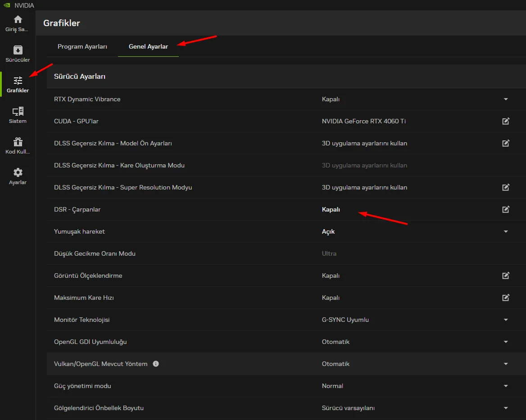
Task: Expand Gölgelendirici Önbellek Boyutu dropdown
Action: (506, 408)
